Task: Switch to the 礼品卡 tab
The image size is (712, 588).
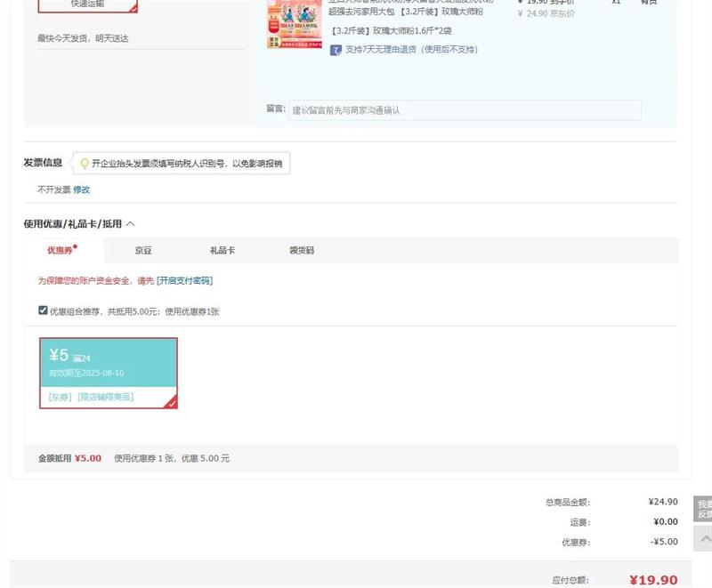Action: pyautogui.click(x=222, y=251)
